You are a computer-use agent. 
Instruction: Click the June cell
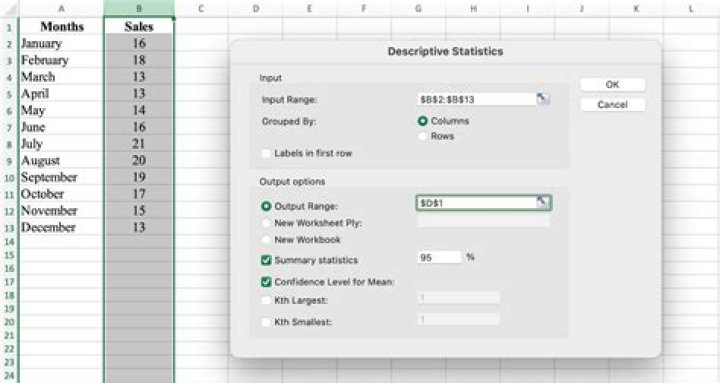coord(62,127)
